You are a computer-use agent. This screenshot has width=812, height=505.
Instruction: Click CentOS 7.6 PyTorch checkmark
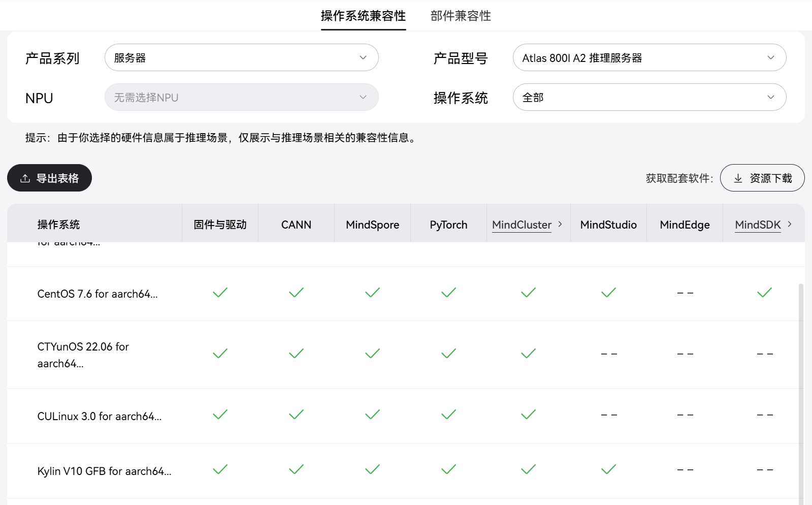tap(448, 293)
